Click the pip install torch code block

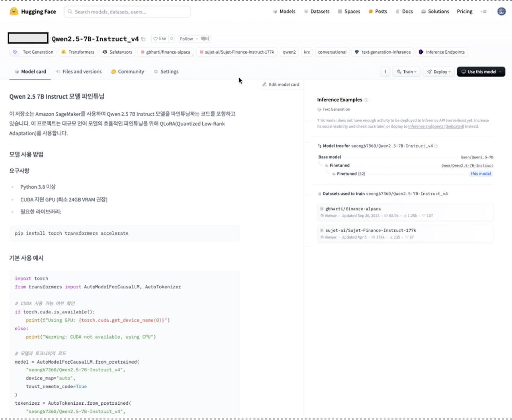pos(124,233)
